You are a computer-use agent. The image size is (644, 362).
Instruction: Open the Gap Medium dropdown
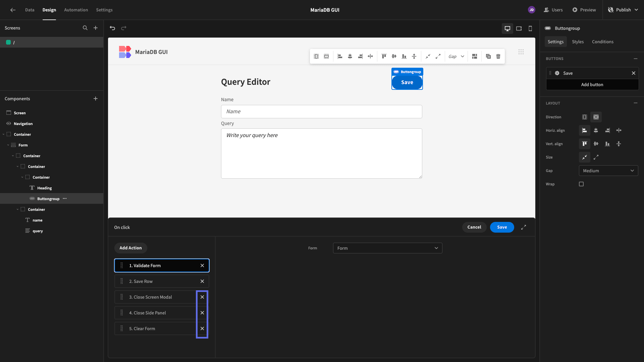click(x=608, y=171)
